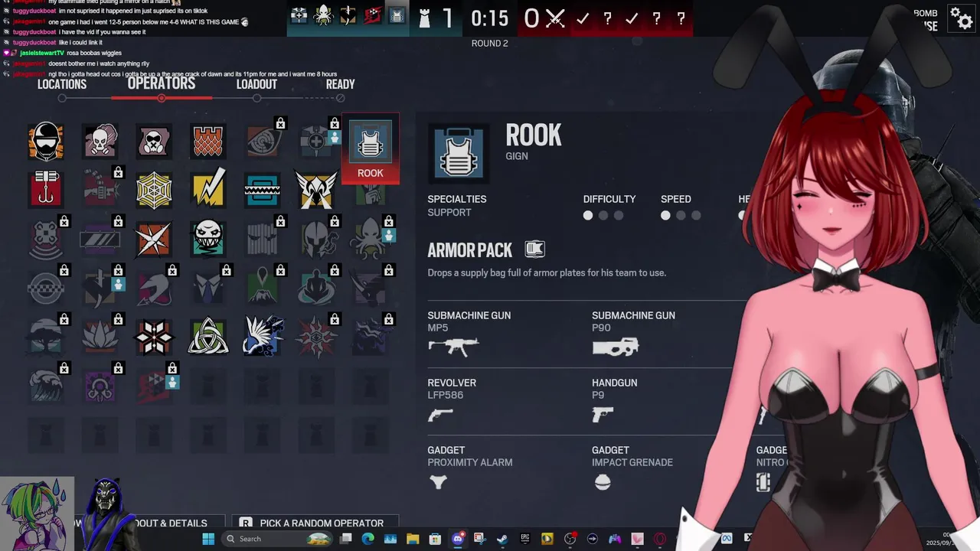Select the Frost bear-trap operator icon
This screenshot has height=551, width=980.
[x=262, y=189]
